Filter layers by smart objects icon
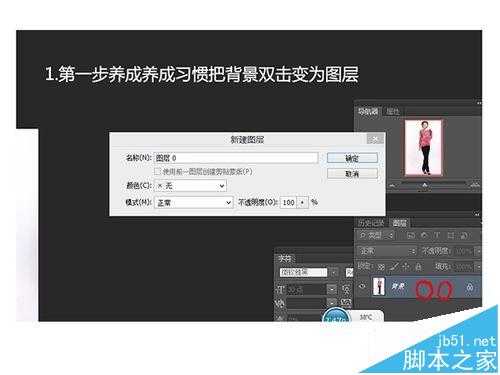 (x=464, y=236)
